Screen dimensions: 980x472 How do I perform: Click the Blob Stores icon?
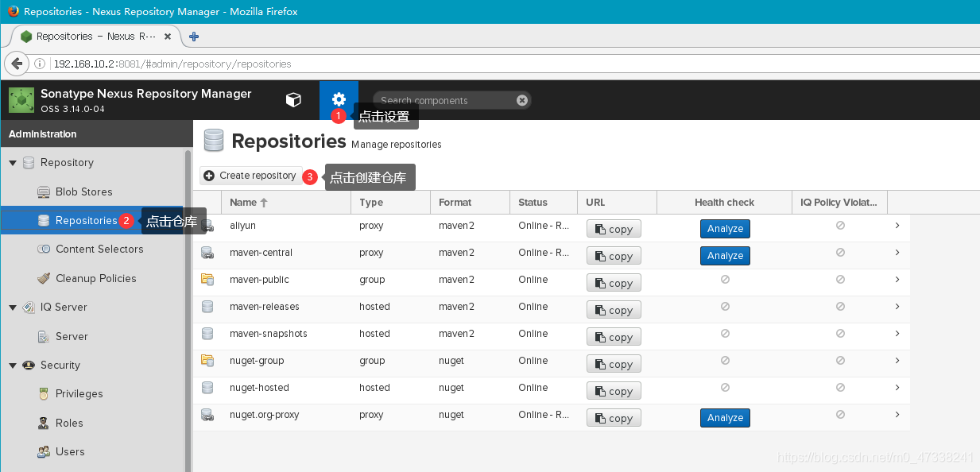point(44,192)
